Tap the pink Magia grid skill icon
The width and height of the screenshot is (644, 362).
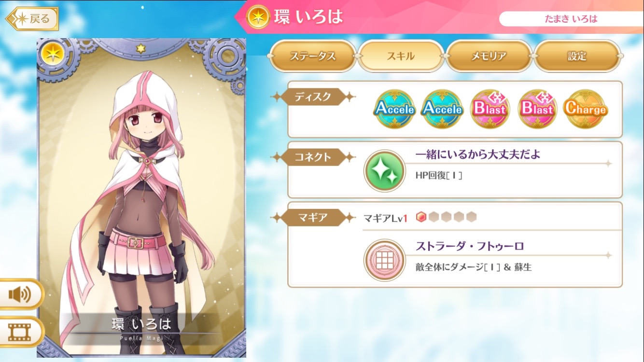tap(384, 260)
